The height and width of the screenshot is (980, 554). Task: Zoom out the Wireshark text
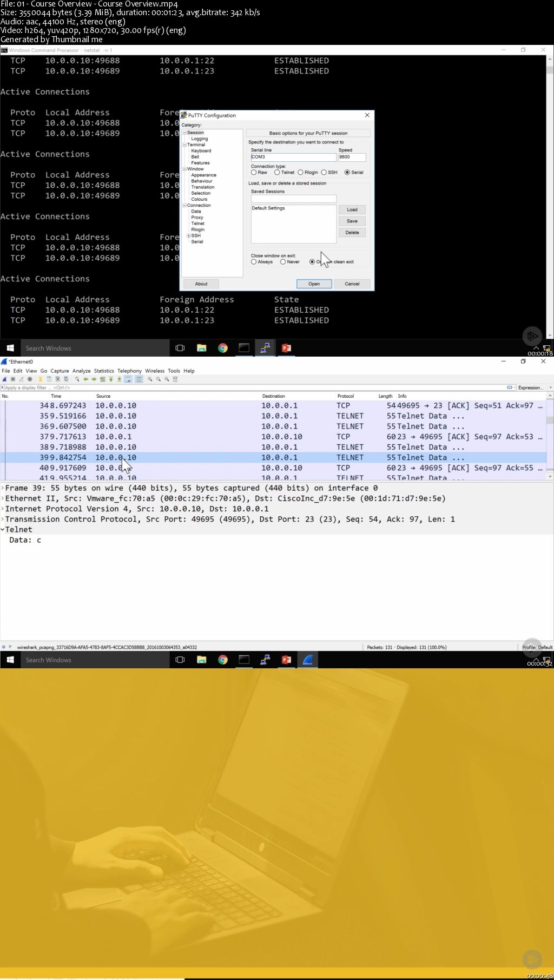[159, 379]
